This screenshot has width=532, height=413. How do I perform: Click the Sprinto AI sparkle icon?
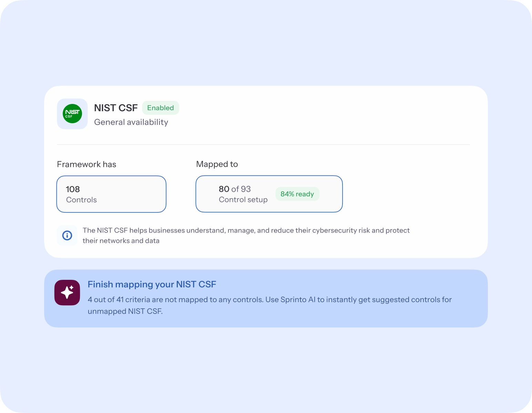(x=67, y=293)
